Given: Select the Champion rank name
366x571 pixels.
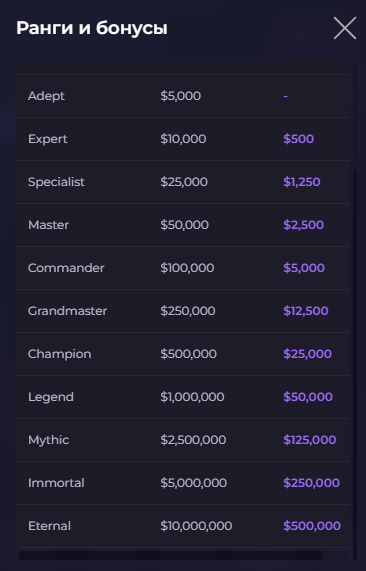Looking at the screenshot, I should point(59,354).
